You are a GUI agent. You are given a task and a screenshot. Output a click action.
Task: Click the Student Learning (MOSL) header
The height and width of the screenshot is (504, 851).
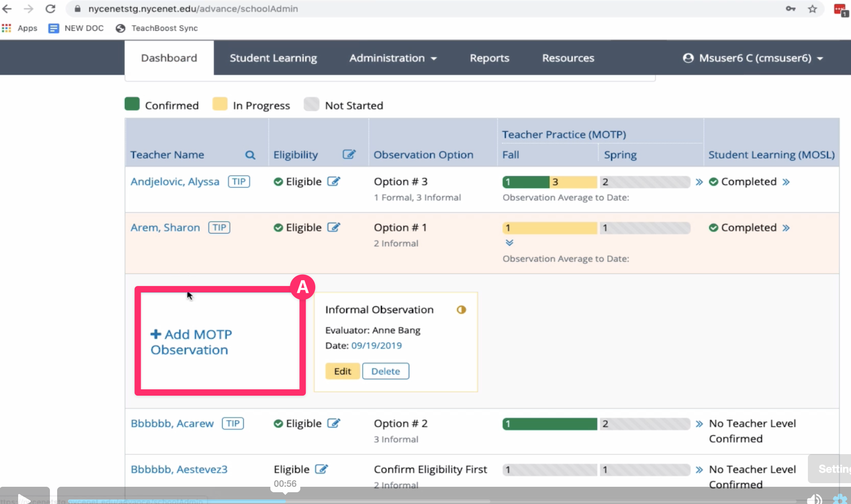point(772,155)
